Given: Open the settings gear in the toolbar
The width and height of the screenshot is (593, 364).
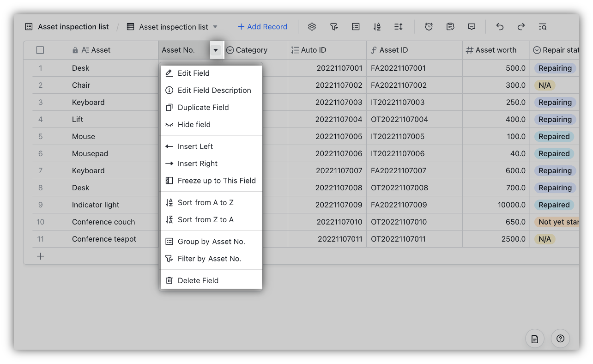Looking at the screenshot, I should point(312,26).
